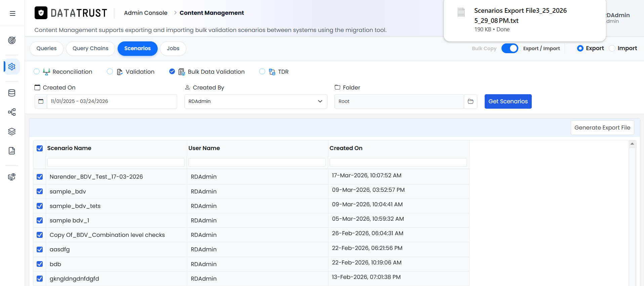Viewport: 644px width, 286px height.
Task: Select the Bulk Data Validation radio option
Action: (172, 71)
